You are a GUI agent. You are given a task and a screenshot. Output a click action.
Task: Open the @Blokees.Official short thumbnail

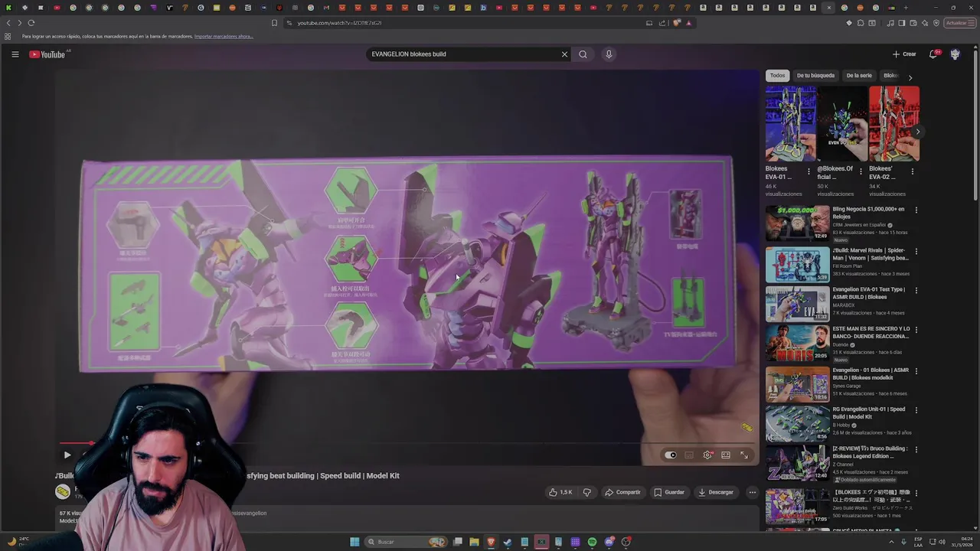point(842,123)
